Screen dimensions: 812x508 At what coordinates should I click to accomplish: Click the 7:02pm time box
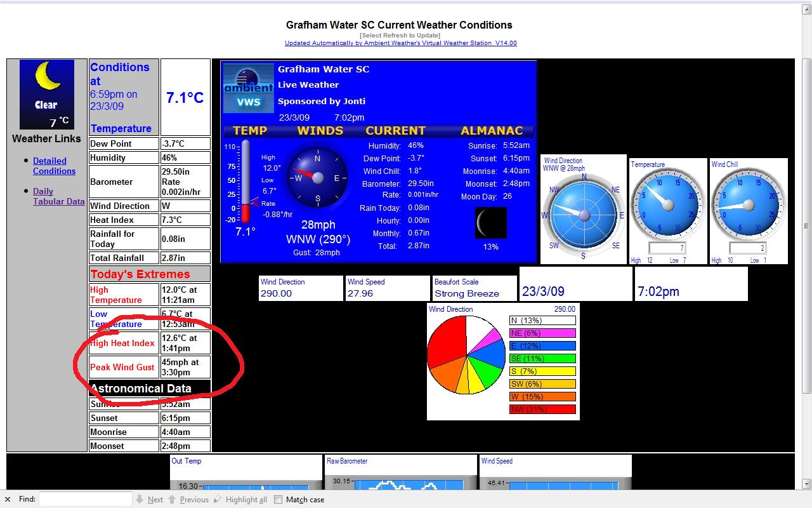click(x=691, y=284)
